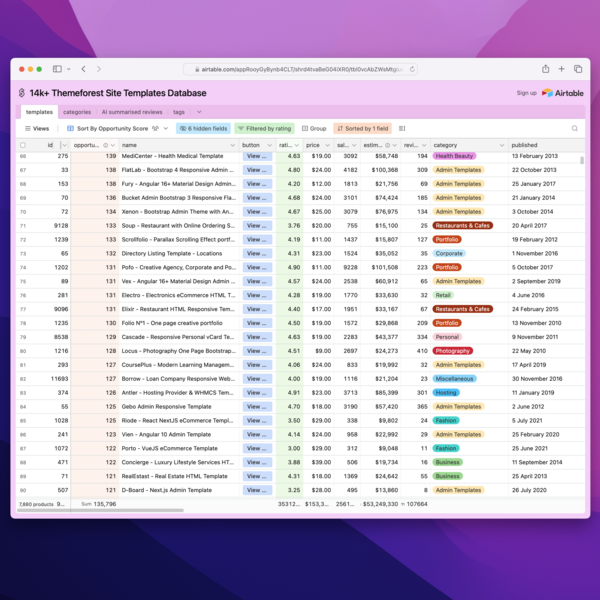The height and width of the screenshot is (600, 600).
Task: Open category column dropdown arrow
Action: [x=502, y=145]
